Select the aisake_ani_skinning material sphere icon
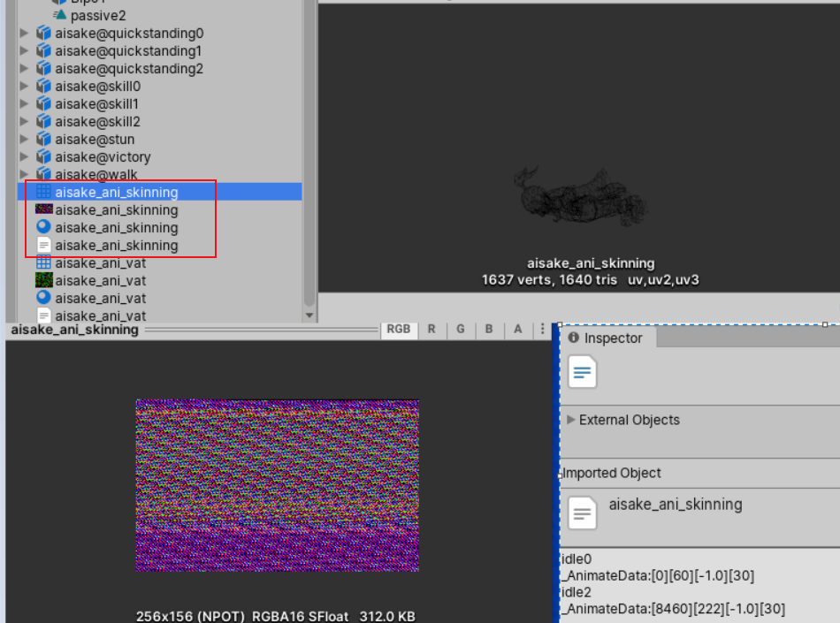This screenshot has height=623, width=840. coord(43,227)
